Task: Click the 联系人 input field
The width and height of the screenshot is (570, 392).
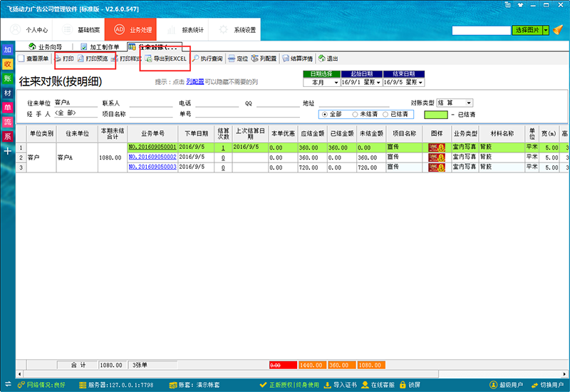Action: coord(147,103)
